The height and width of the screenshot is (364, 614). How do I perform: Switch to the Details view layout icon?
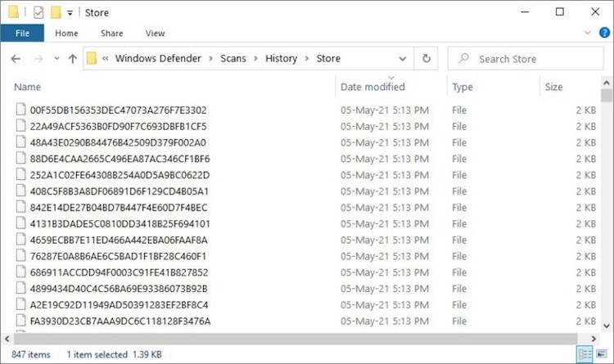(585, 355)
